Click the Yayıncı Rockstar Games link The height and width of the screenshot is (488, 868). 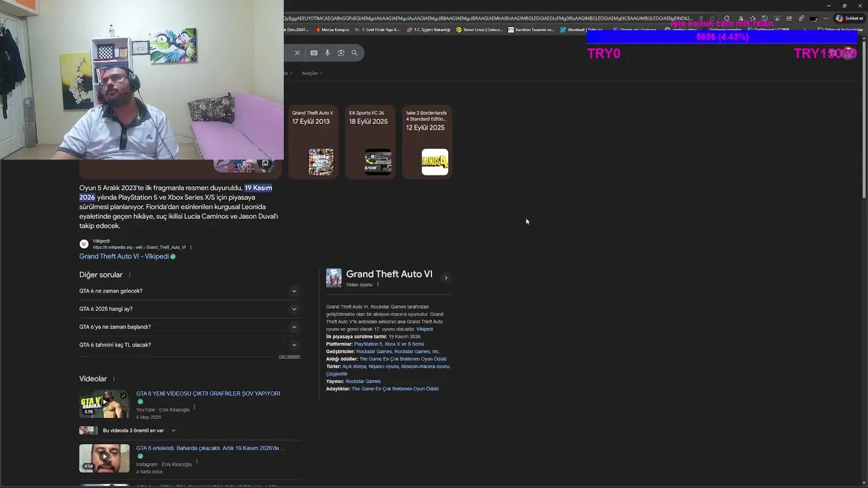(x=363, y=382)
